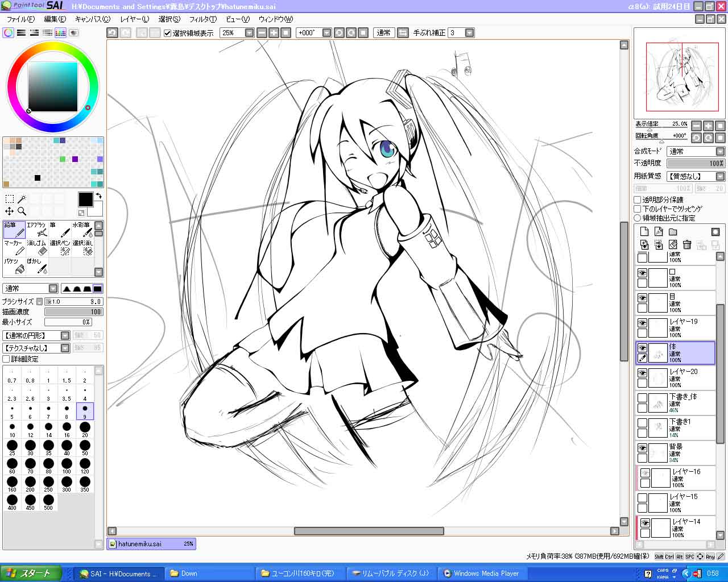Viewport: 728px width, 582px height.
Task: Create a new layer folder
Action: (673, 231)
